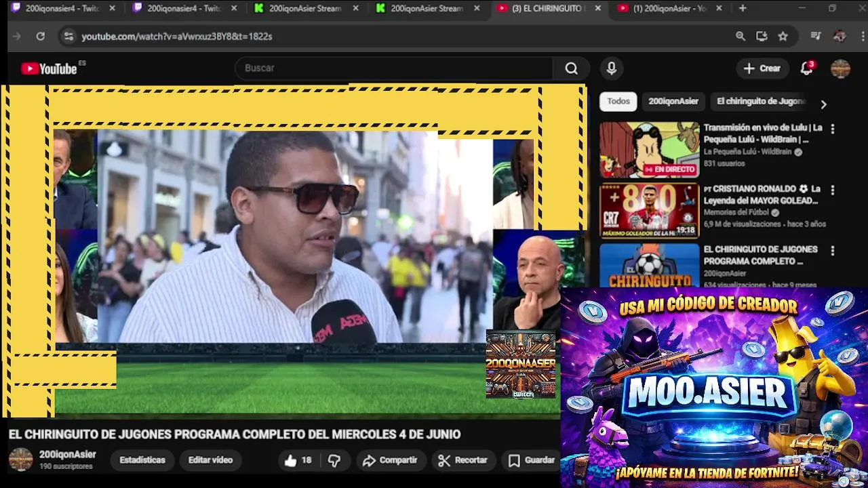Image resolution: width=868 pixels, height=488 pixels.
Task: Close the EL CHIRINGUITO YouTube tab
Action: click(x=597, y=8)
